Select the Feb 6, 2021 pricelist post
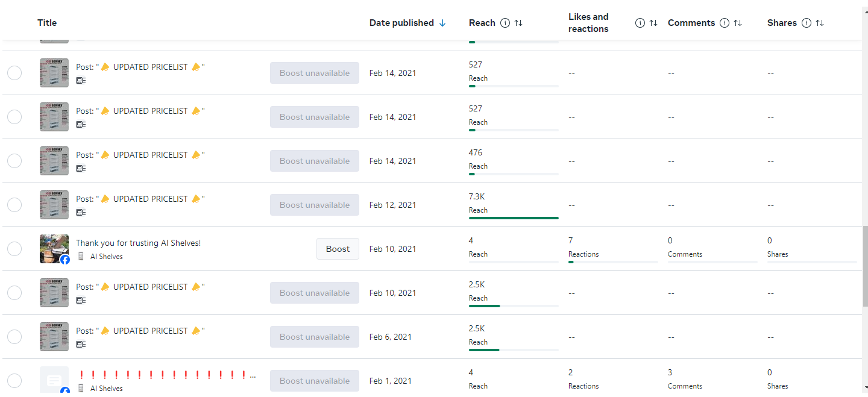The height and width of the screenshot is (397, 868). (14, 337)
